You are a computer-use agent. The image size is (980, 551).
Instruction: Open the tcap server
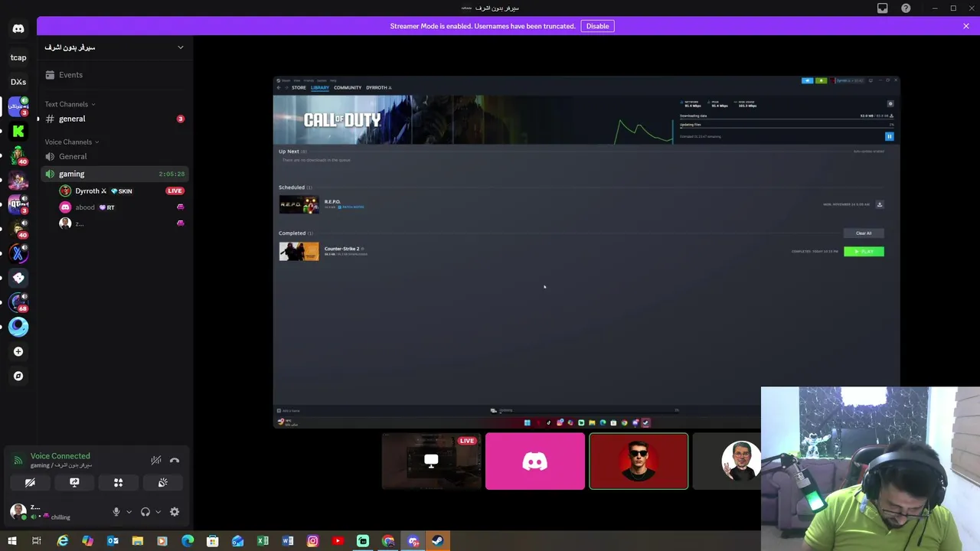[18, 57]
